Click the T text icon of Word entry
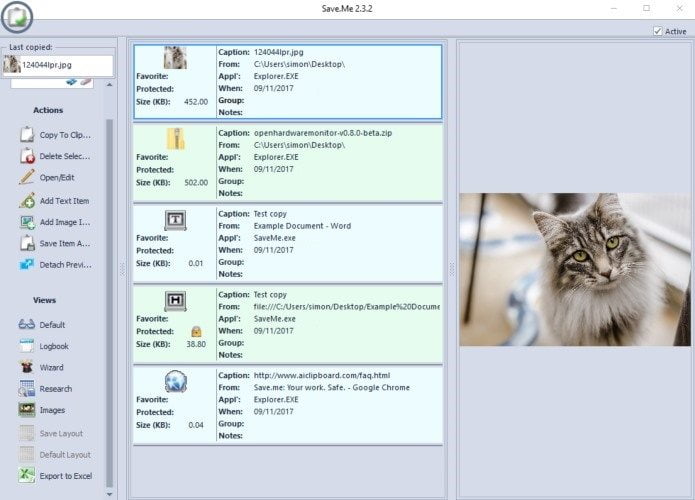 (x=176, y=220)
